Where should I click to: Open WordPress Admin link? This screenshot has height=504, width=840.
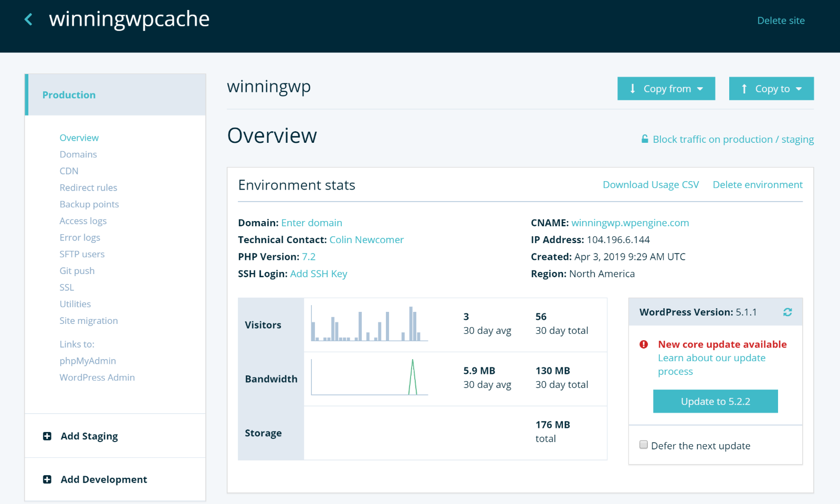point(97,377)
